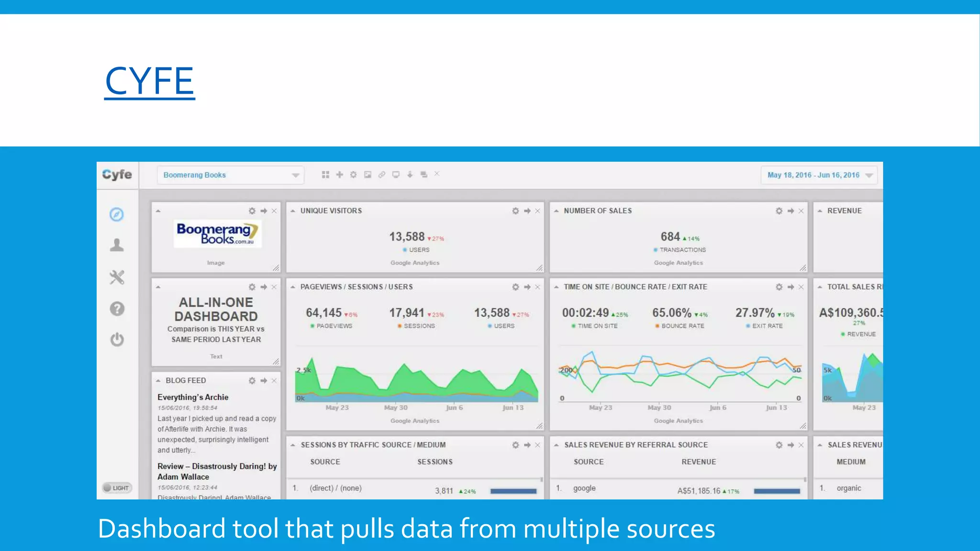Open the CYFE title hyperlink
980x551 pixels.
pyautogui.click(x=149, y=81)
